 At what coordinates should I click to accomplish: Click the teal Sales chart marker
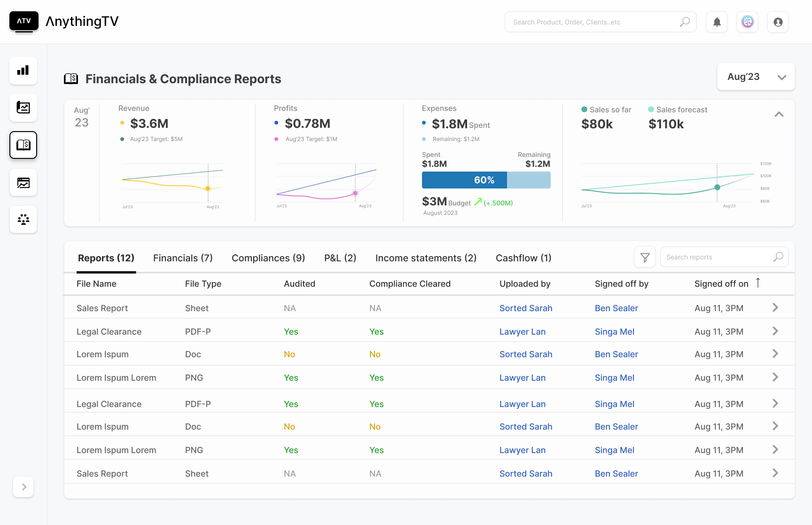[x=717, y=187]
